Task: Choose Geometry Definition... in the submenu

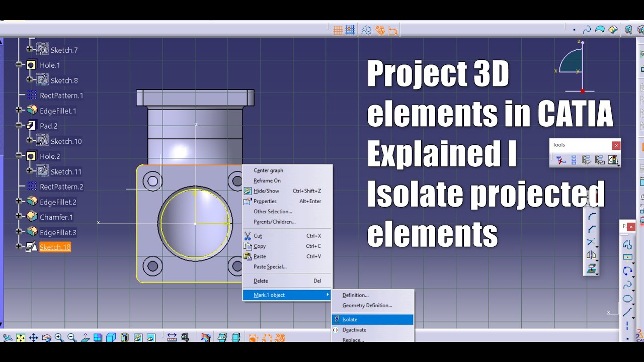Action: [373, 305]
